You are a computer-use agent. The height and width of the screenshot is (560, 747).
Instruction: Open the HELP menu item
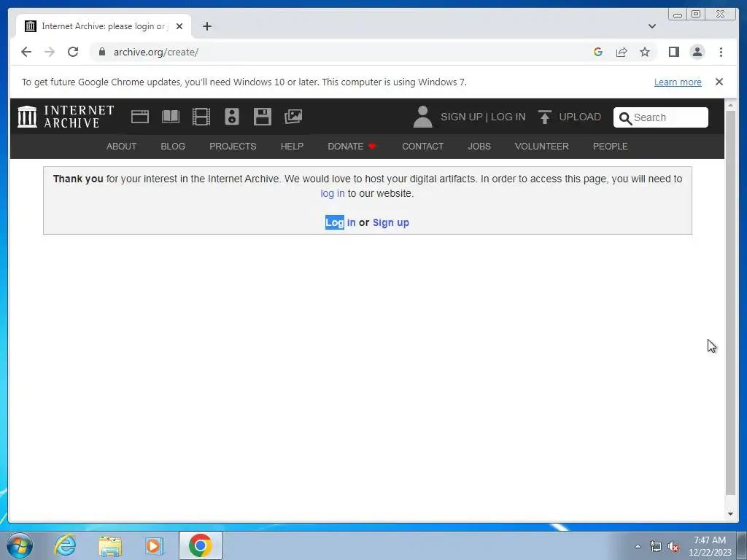[292, 146]
